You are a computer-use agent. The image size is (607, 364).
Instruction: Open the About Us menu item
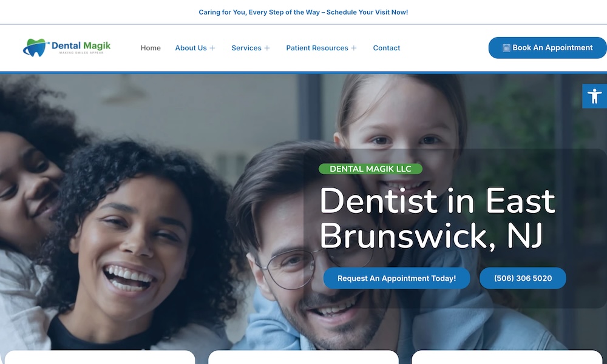pyautogui.click(x=191, y=48)
